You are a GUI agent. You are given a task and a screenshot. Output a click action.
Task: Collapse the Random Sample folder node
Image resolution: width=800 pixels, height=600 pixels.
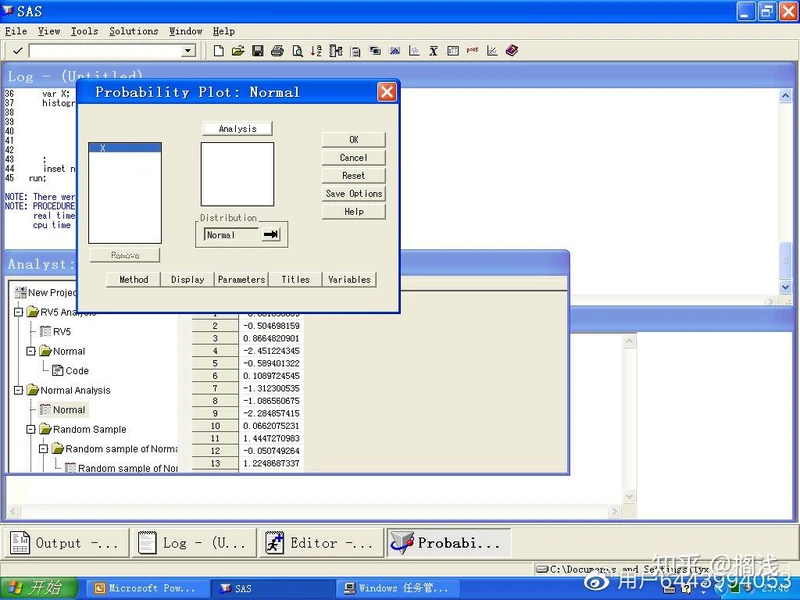pos(31,429)
